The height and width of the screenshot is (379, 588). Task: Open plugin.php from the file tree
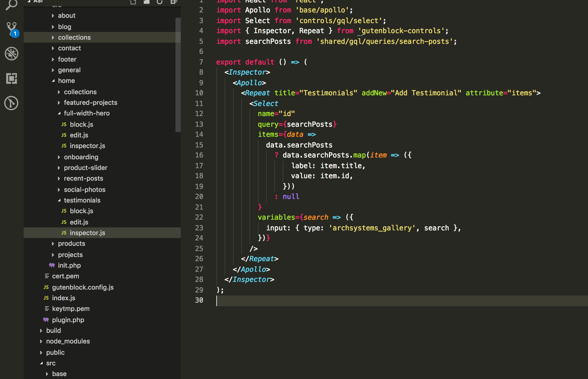(x=68, y=320)
